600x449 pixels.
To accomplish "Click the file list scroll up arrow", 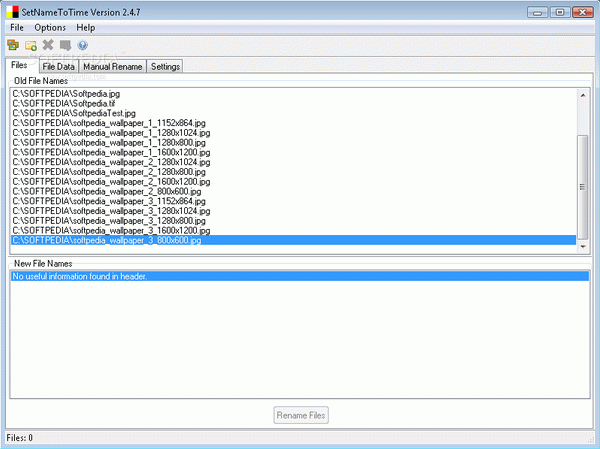I will (x=583, y=95).
